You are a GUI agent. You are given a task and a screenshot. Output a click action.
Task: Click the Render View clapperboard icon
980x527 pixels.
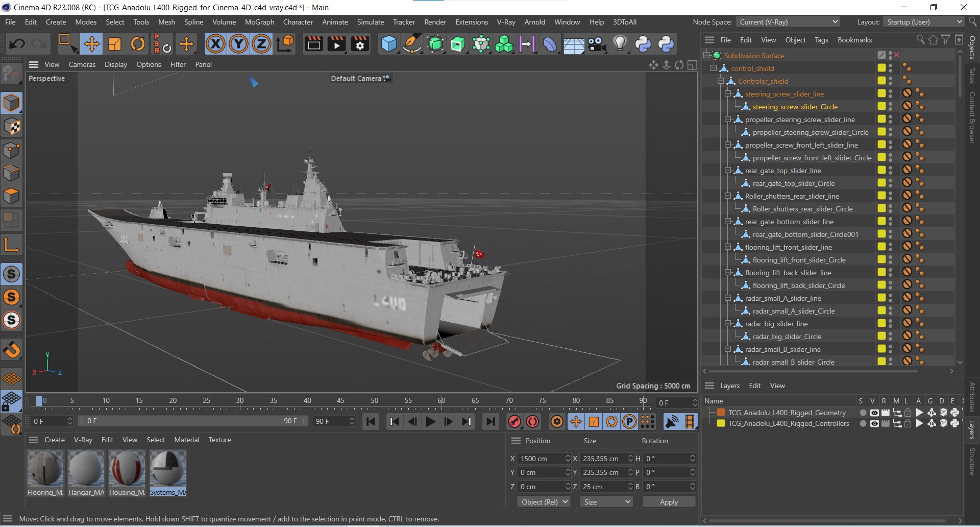click(313, 44)
